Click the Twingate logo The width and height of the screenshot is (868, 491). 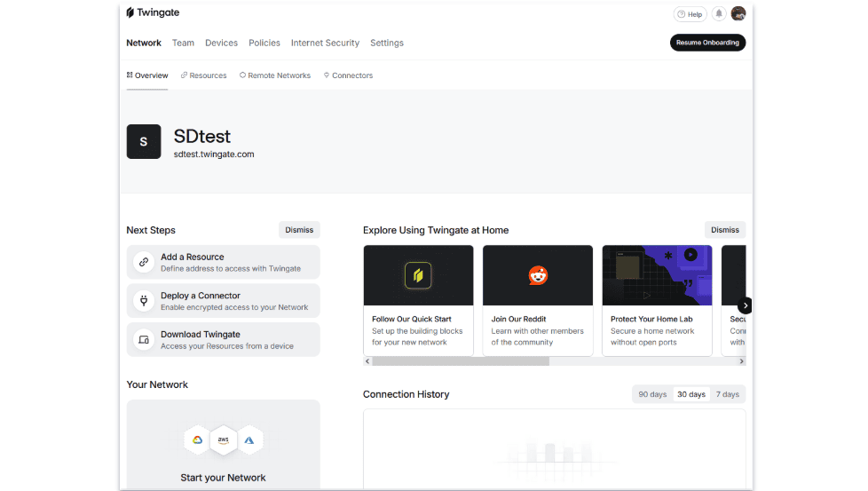tap(153, 12)
